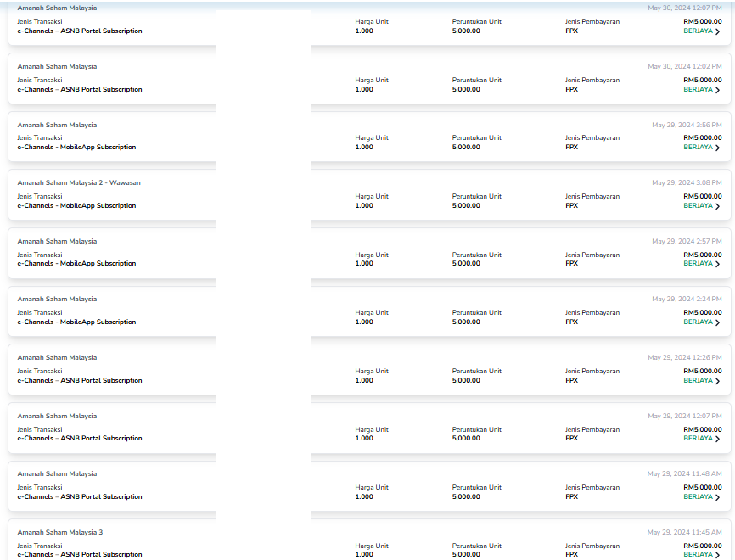
Task: Click BERJAYA status on May 29 12:26 PM card
Action: pos(698,380)
